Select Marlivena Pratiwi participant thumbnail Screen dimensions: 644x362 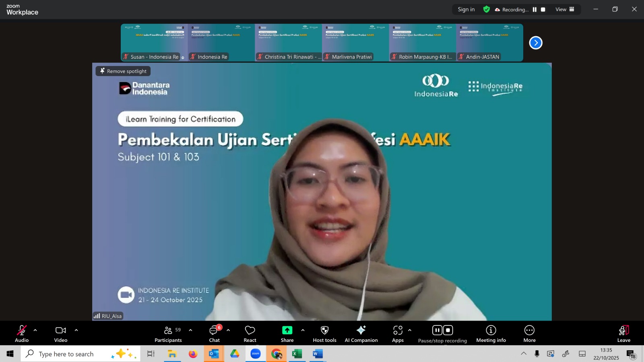coord(355,43)
